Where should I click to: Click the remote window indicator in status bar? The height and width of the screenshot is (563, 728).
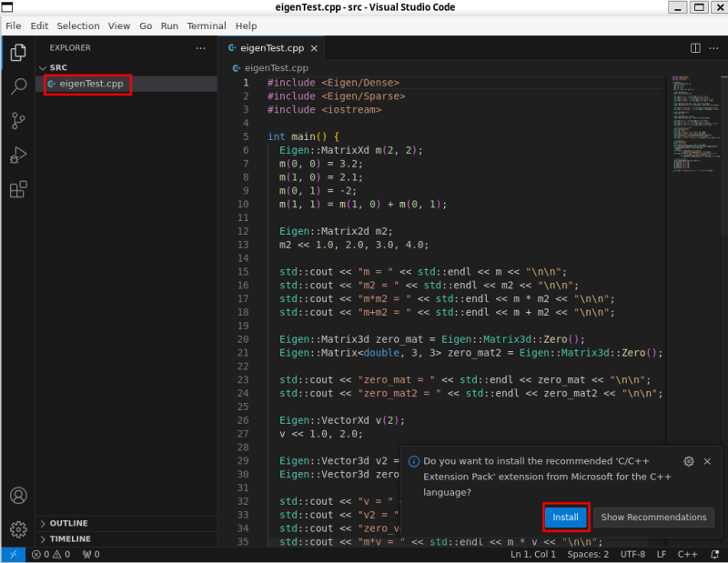pyautogui.click(x=13, y=554)
